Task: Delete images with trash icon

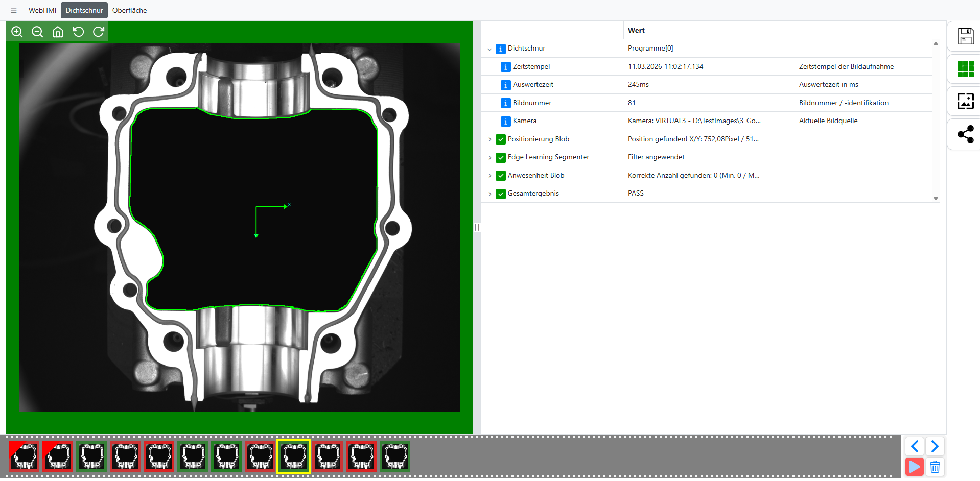Action: coord(935,467)
